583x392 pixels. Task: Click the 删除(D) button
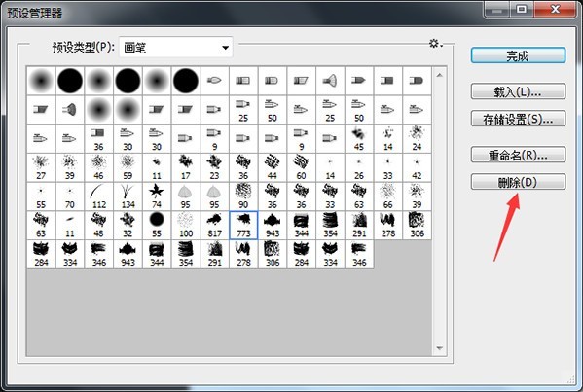click(x=518, y=182)
